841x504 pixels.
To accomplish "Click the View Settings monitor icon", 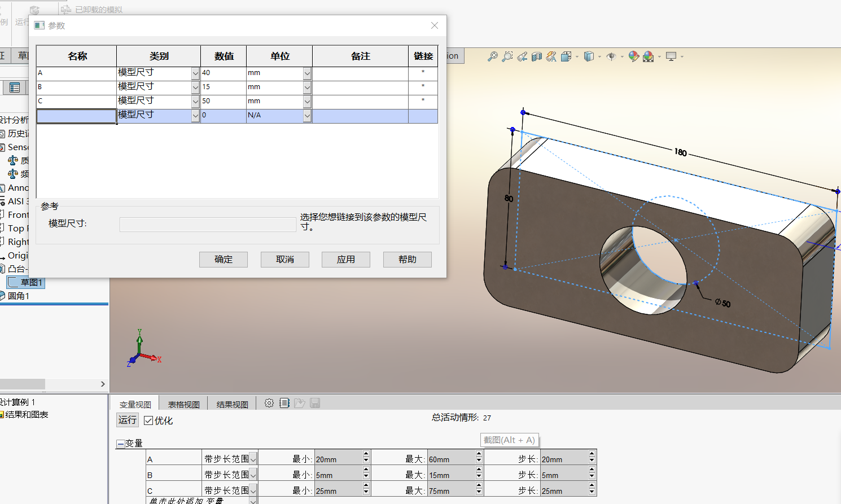I will point(671,56).
